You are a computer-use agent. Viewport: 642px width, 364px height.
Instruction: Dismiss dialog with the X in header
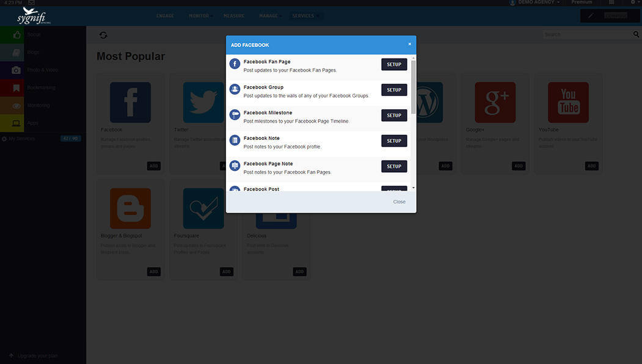pyautogui.click(x=409, y=44)
